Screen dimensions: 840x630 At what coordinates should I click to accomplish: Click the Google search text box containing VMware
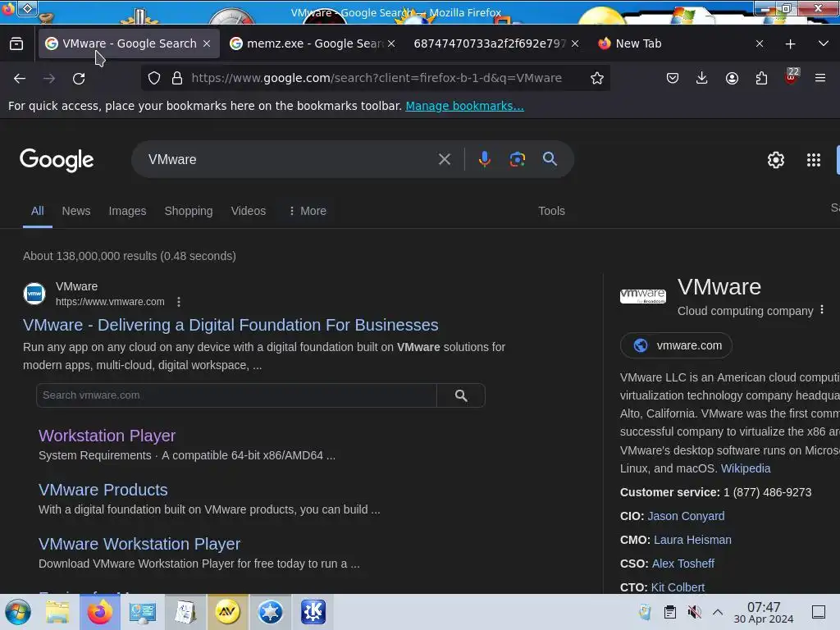click(290, 159)
